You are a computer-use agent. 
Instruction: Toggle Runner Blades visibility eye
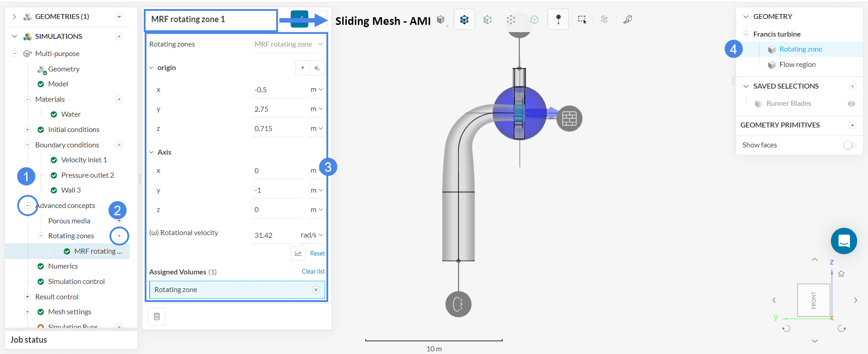[851, 104]
